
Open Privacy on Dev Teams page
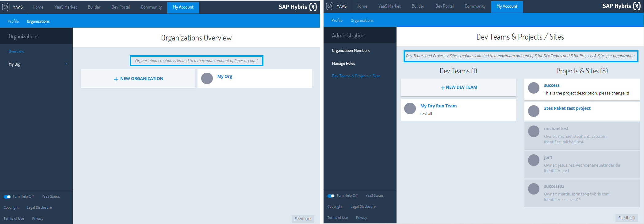point(362,218)
